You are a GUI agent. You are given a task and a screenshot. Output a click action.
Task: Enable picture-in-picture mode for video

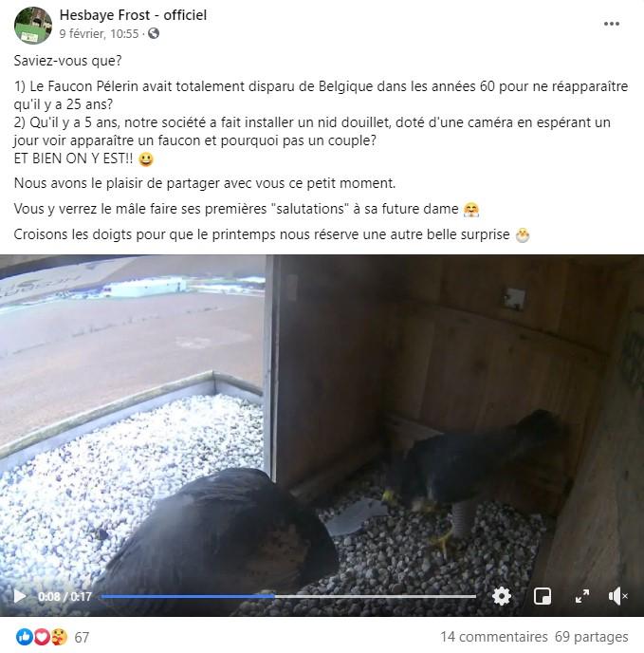click(x=542, y=596)
